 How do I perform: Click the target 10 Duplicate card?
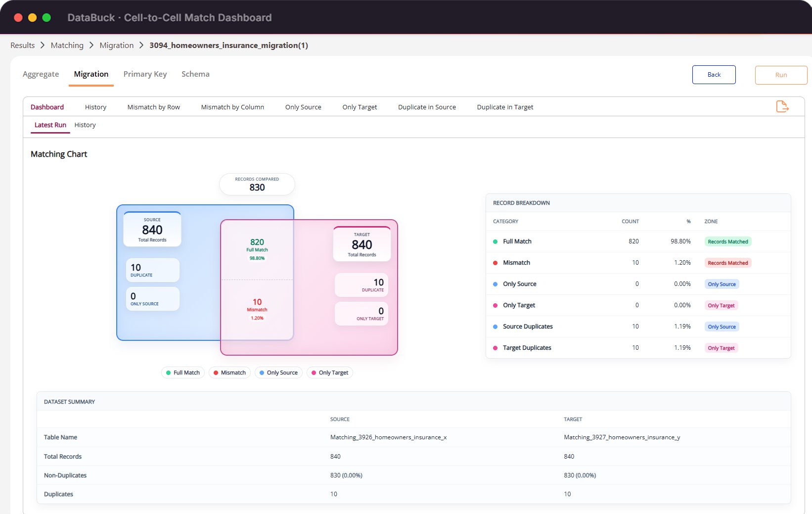pos(361,285)
